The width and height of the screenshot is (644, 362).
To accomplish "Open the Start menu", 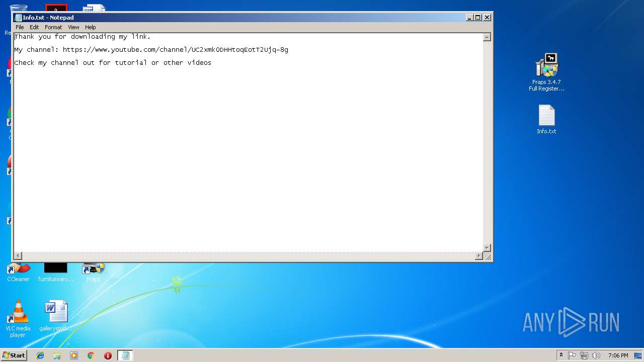I will 14,355.
